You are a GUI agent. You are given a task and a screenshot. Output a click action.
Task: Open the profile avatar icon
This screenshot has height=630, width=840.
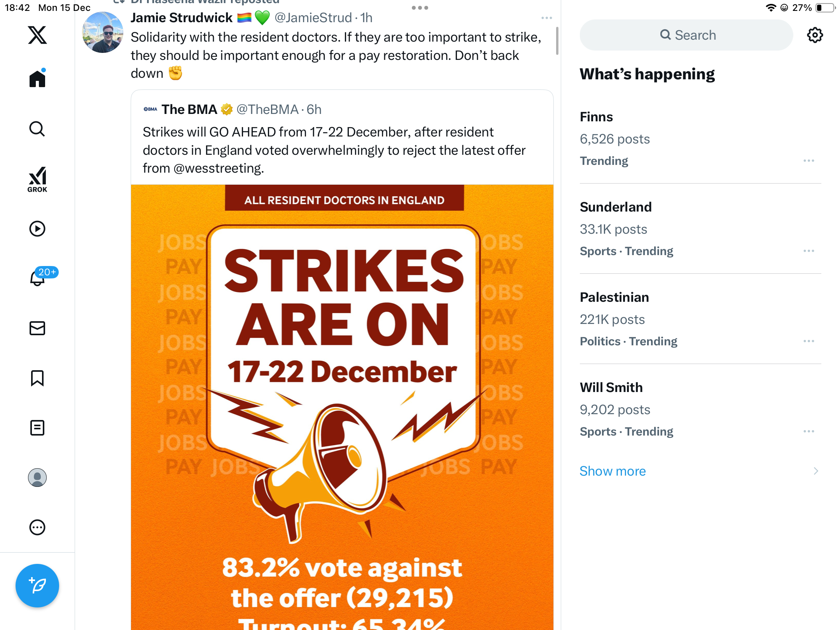[x=37, y=478]
